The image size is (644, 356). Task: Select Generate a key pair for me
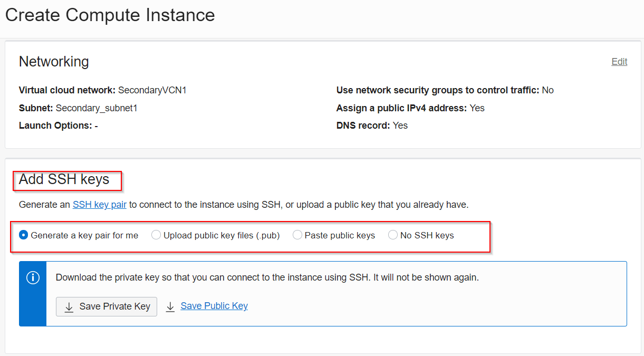coord(24,235)
